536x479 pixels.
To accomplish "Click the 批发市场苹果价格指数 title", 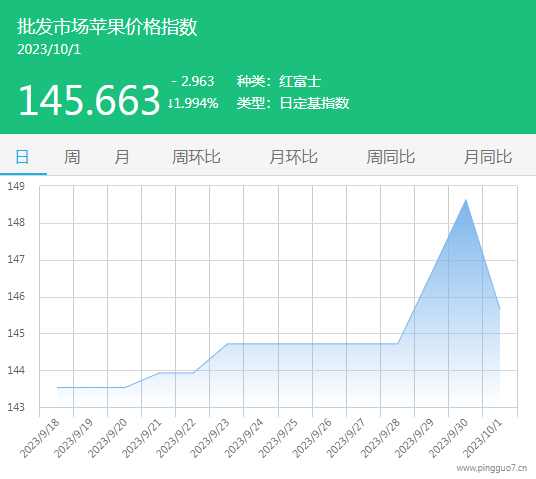I will point(107,26).
